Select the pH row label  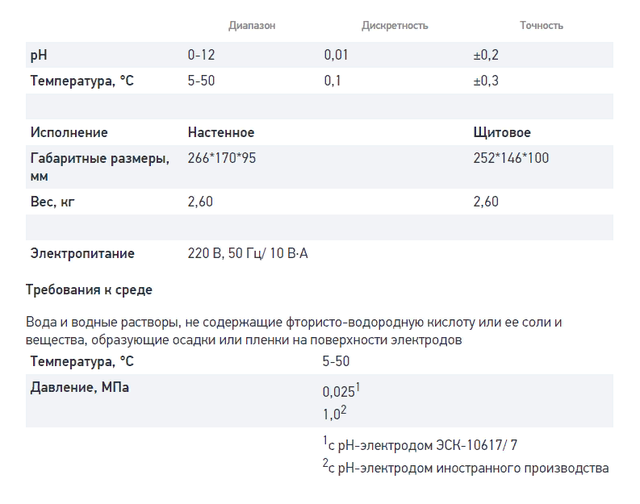39,55
